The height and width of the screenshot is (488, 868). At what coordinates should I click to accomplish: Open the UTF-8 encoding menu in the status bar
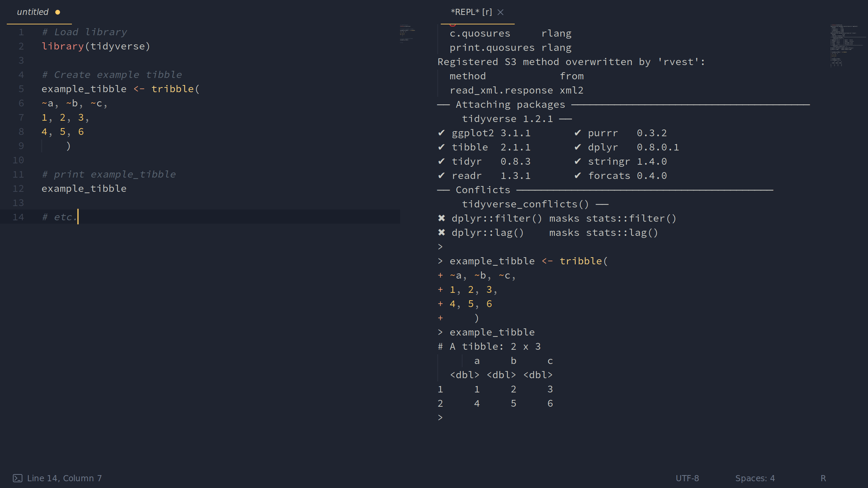point(687,478)
